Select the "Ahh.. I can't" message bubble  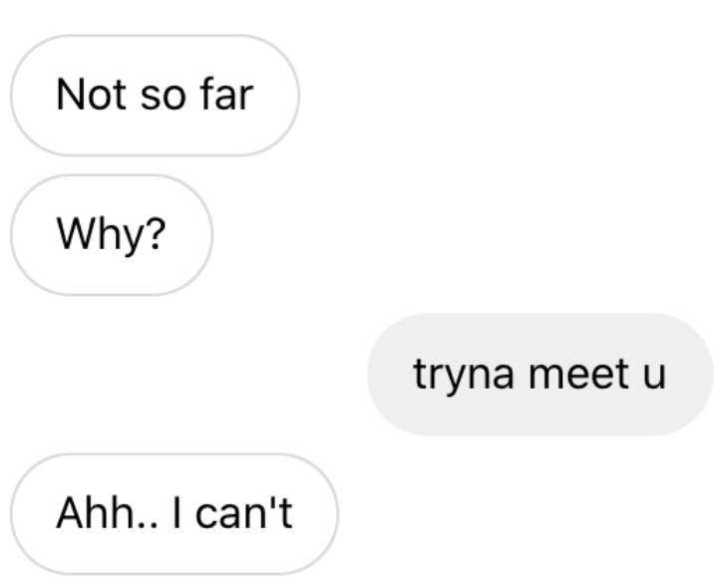[x=175, y=514]
